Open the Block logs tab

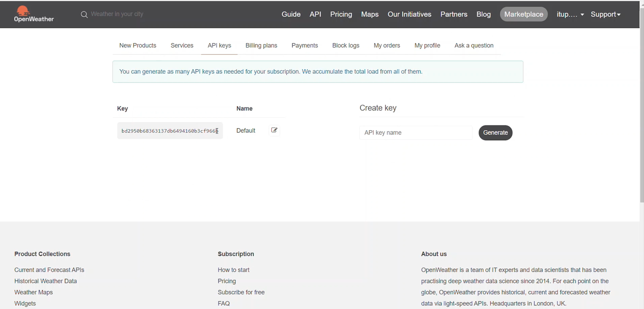346,46
